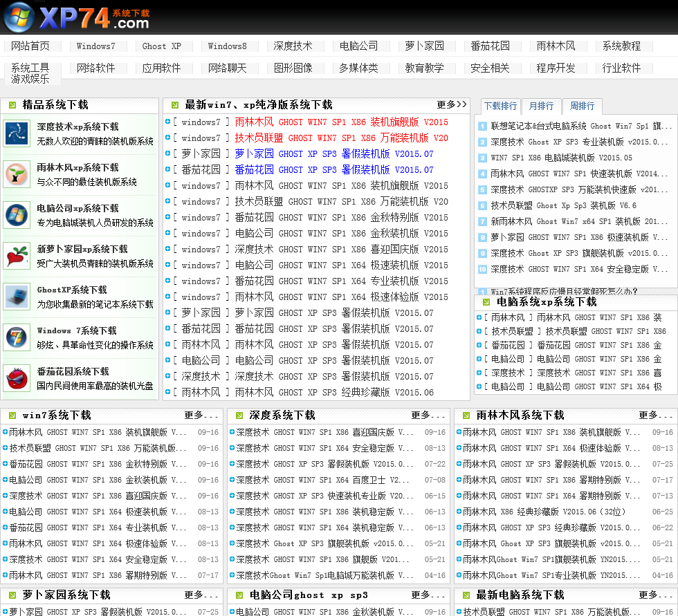Expand 更多 in win7系统下载 section

201,416
